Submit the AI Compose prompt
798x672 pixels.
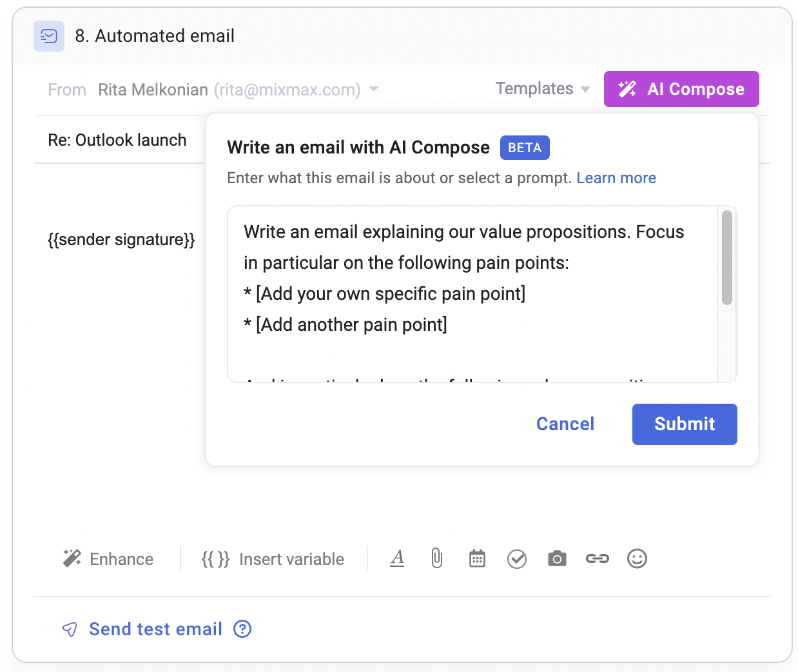point(685,424)
